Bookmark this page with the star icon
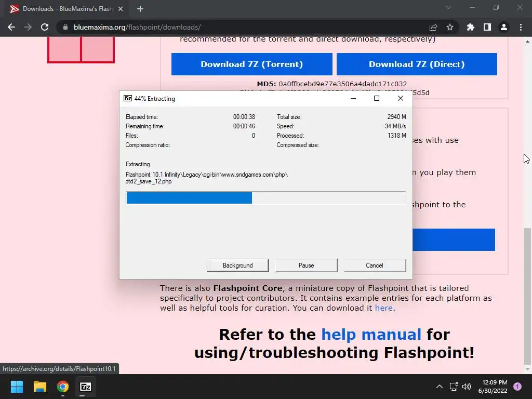Screen dimensions: 532x399 450,27
